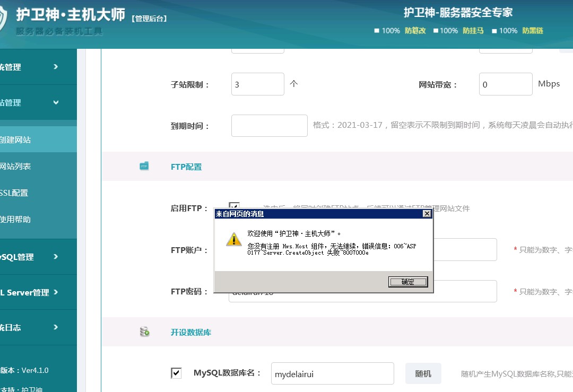Select 使用帮助 in the sidebar

(x=16, y=220)
